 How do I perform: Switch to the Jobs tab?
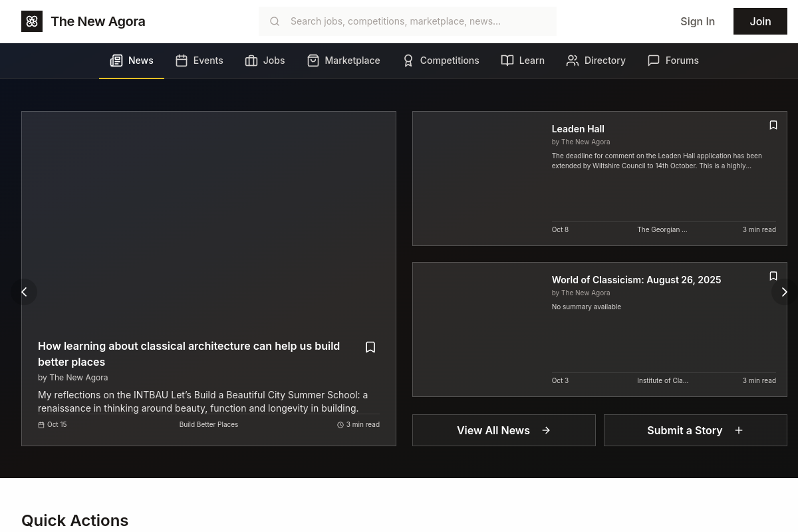[265, 61]
